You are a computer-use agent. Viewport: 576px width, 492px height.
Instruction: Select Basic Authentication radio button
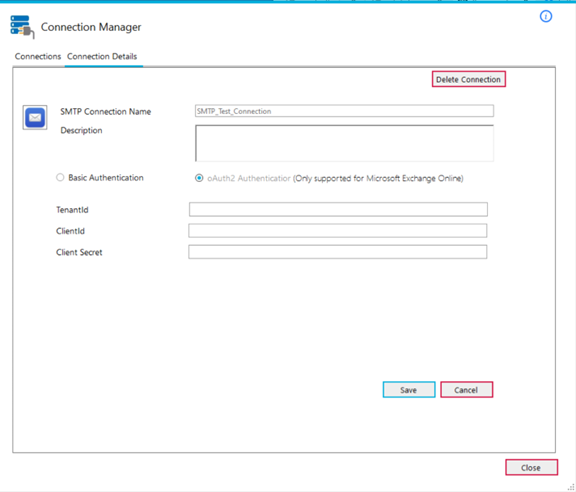click(60, 177)
